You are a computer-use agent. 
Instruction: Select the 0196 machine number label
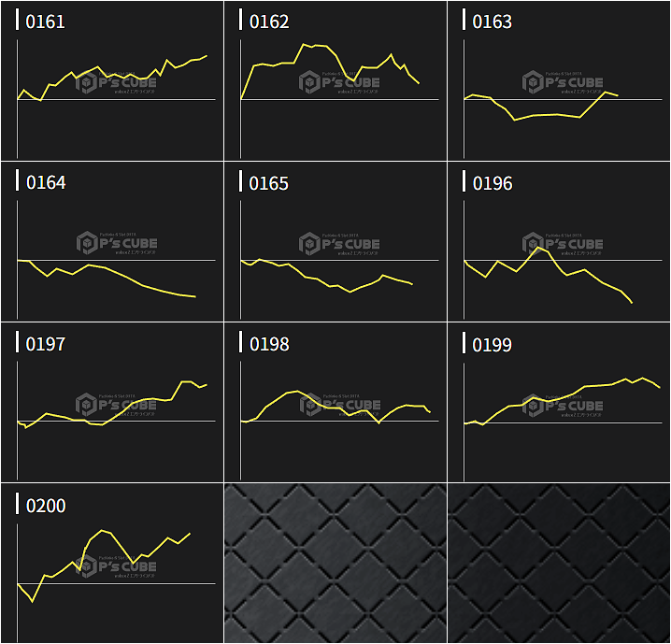493,183
